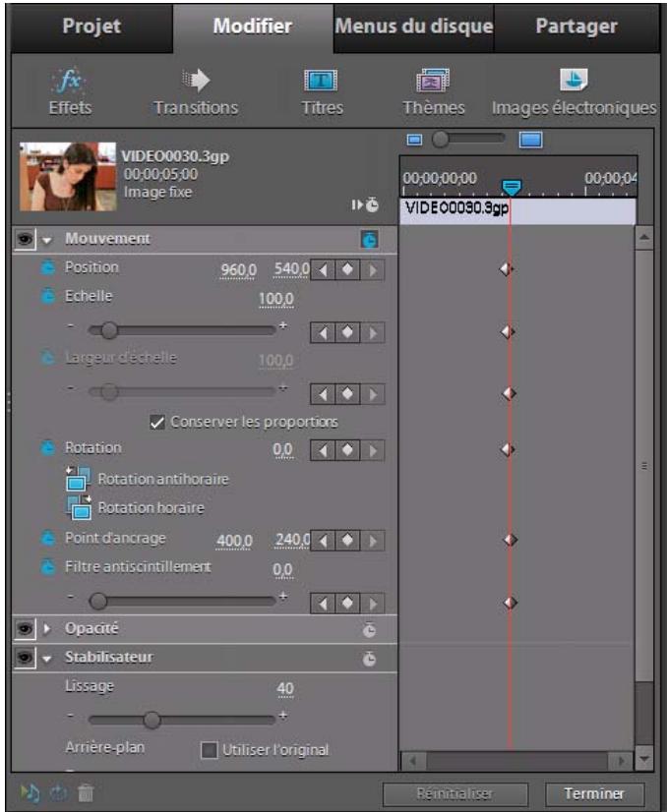Screen dimensions: 667x812
Task: Open the Titres panel icon
Action: [321, 81]
